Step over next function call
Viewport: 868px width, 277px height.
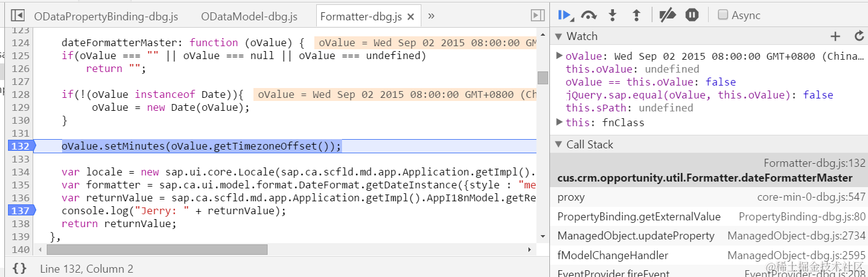[x=589, y=15]
